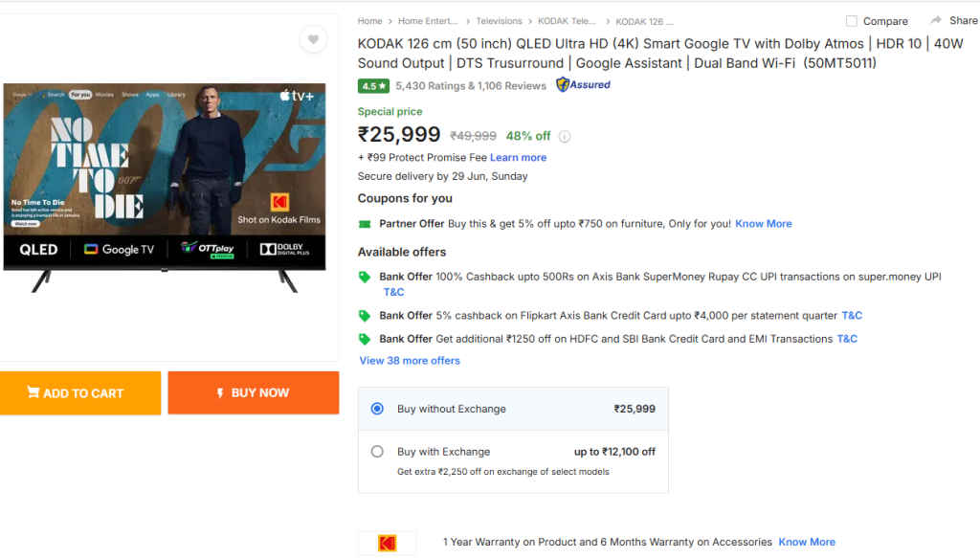Viewport: 980px width, 558px height.
Task: Click the 4.5 star rating badge
Action: [372, 85]
